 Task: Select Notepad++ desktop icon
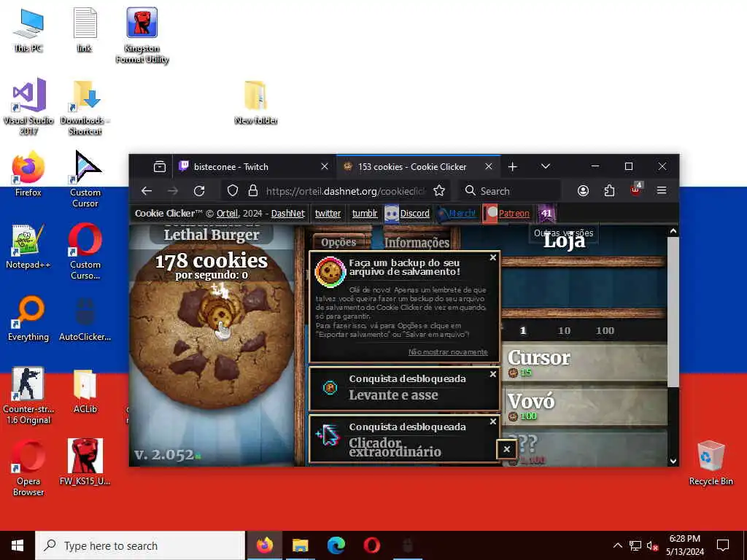(28, 246)
